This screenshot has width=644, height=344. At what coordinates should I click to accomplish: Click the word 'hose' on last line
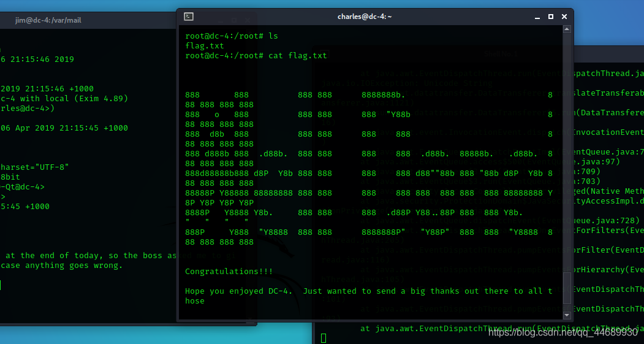[195, 301]
